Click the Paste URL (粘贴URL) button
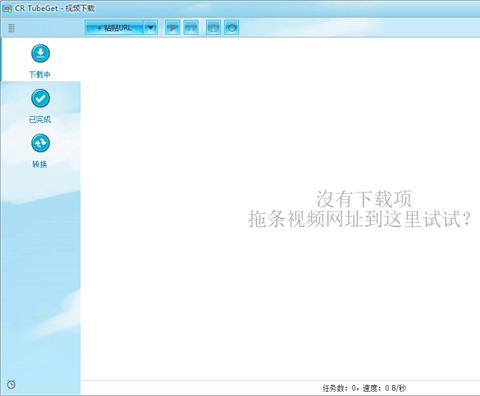Screen dimensions: 480x396 (x=114, y=28)
